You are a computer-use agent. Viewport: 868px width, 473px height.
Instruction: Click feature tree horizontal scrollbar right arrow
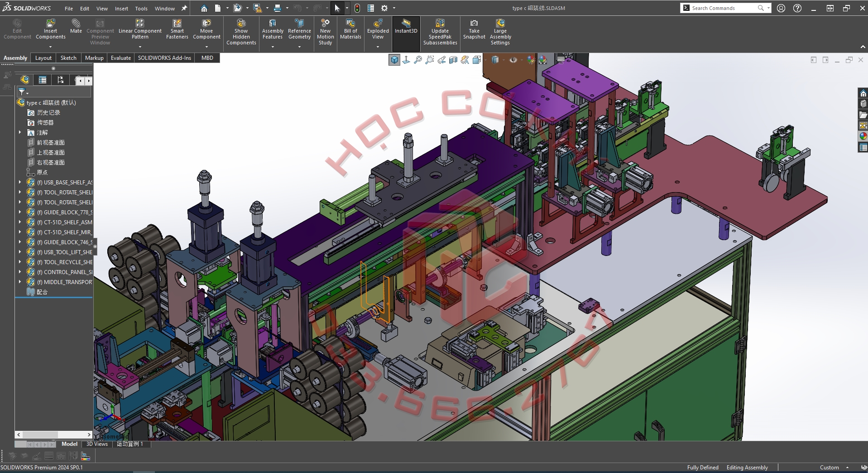tap(89, 434)
